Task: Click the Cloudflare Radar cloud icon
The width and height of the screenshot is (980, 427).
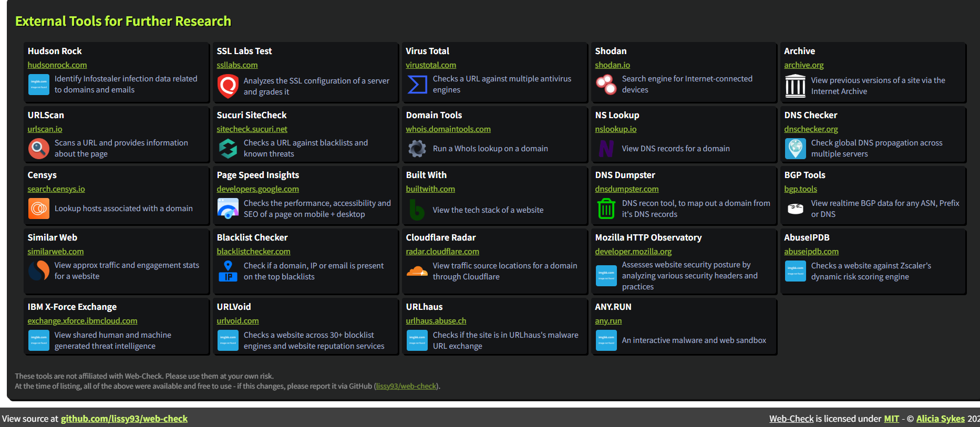Action: pyautogui.click(x=417, y=271)
